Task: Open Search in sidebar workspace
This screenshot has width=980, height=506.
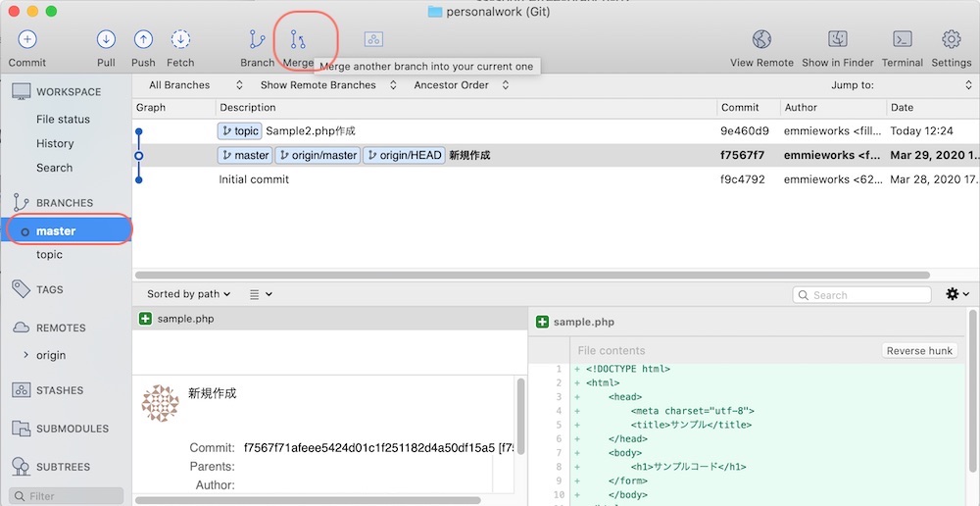Action: pos(54,168)
